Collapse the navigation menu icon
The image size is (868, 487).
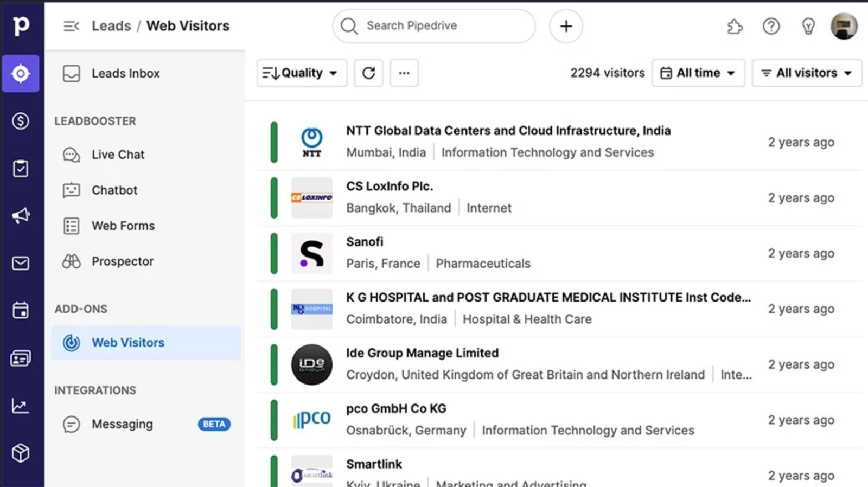(71, 26)
